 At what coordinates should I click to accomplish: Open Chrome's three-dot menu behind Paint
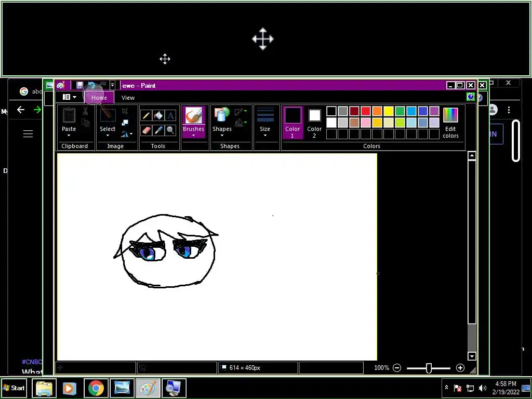point(509,110)
